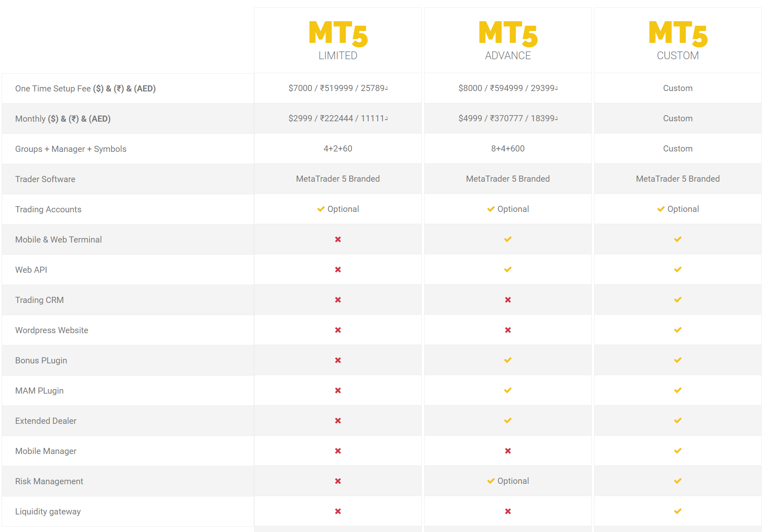Click check mark for MAM PLugin in Custom
The height and width of the screenshot is (532, 767).
pos(678,390)
